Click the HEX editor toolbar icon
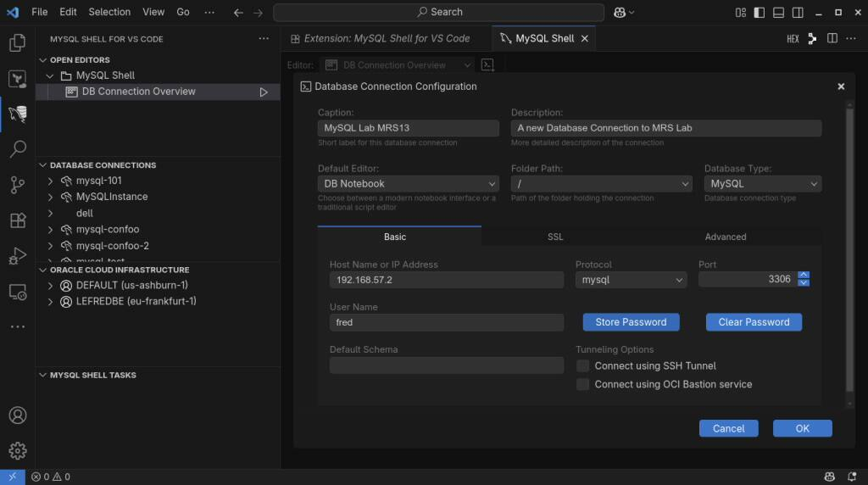This screenshot has height=485, width=868. coord(793,39)
